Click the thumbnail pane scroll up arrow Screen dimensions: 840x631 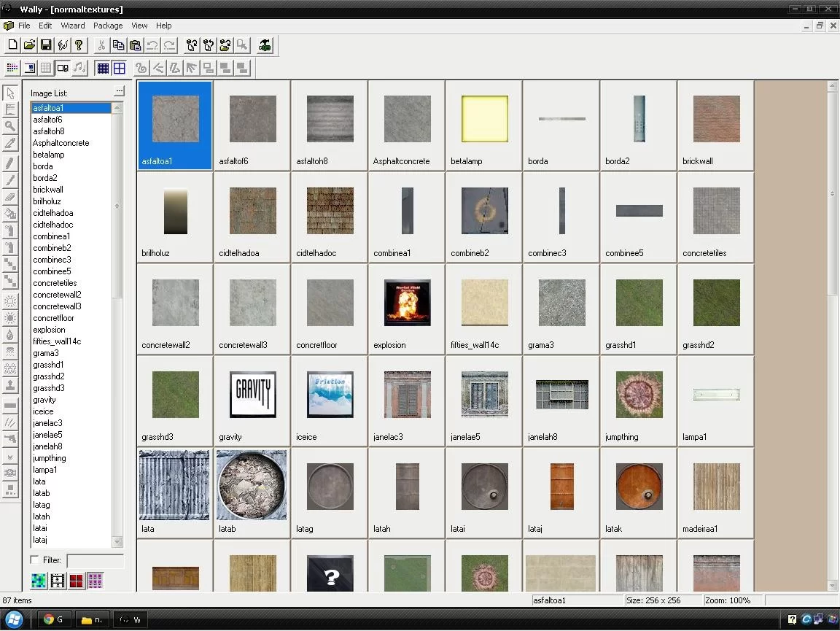point(833,86)
